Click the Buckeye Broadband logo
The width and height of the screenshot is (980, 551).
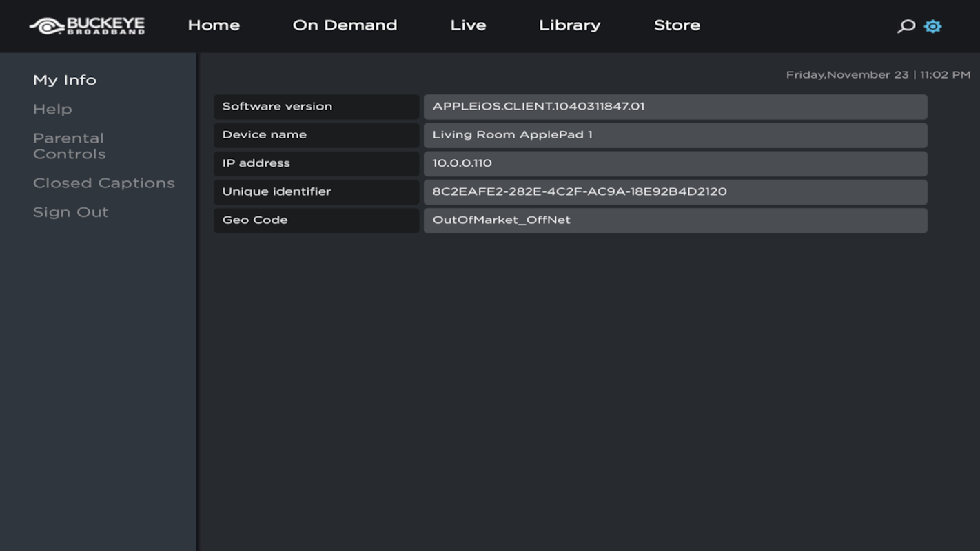coord(88,26)
